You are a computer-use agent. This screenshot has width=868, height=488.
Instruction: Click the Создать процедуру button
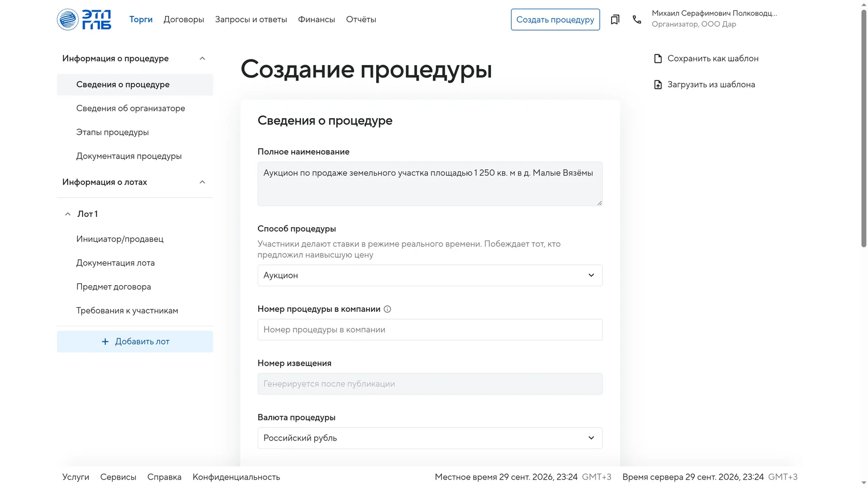tap(555, 20)
